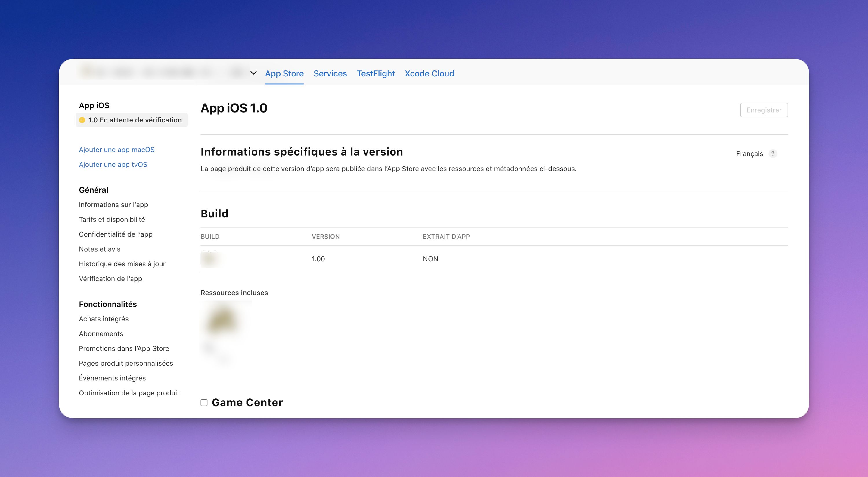Open Tarifs et disponibilité
The height and width of the screenshot is (477, 868).
tap(112, 219)
